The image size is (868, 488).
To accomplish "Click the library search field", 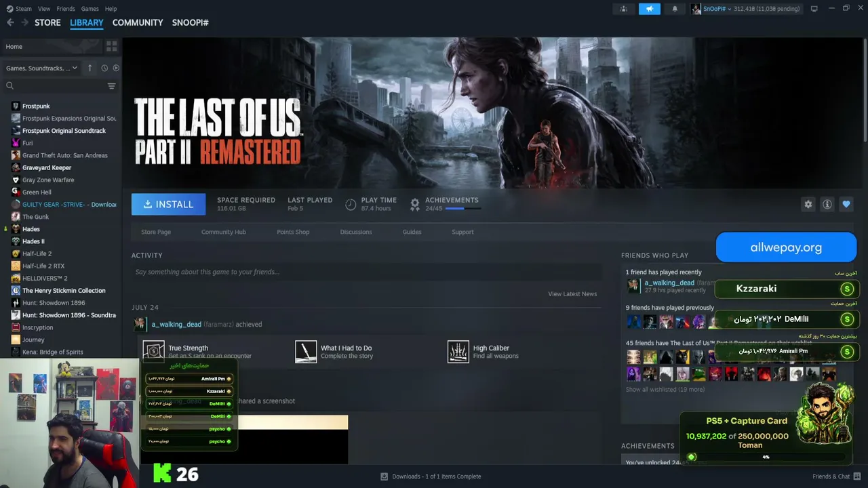I will coord(60,86).
